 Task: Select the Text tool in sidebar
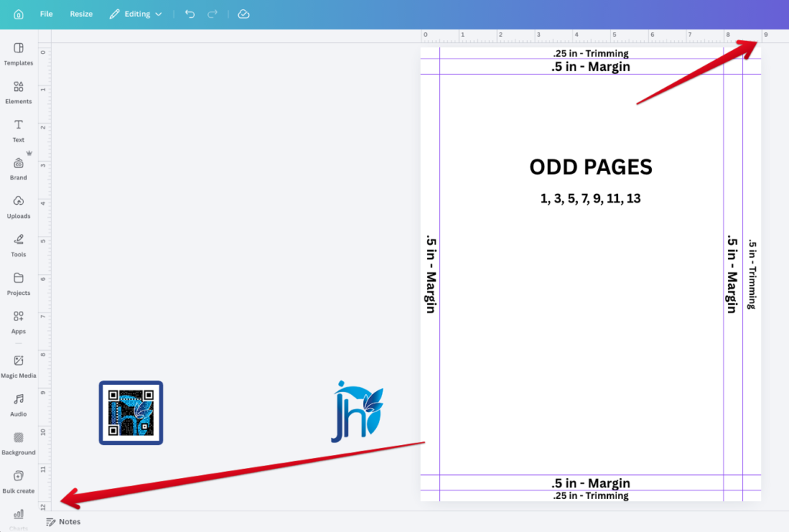[x=18, y=130]
